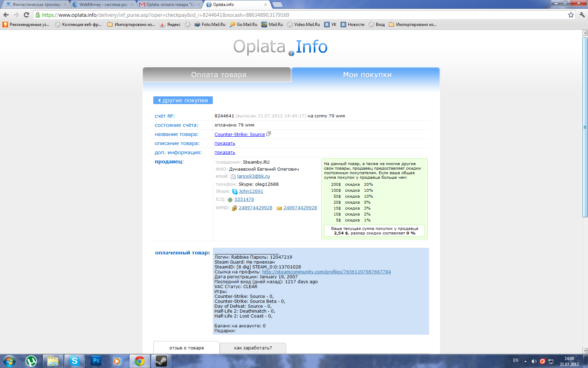
Task: Open the Mail.Ru bookmark
Action: click(272, 25)
